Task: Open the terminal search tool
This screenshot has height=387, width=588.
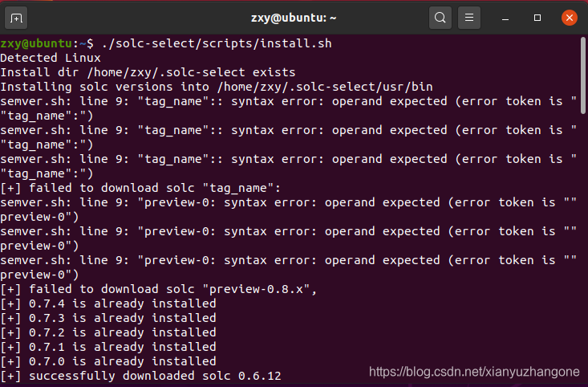Action: pyautogui.click(x=440, y=18)
